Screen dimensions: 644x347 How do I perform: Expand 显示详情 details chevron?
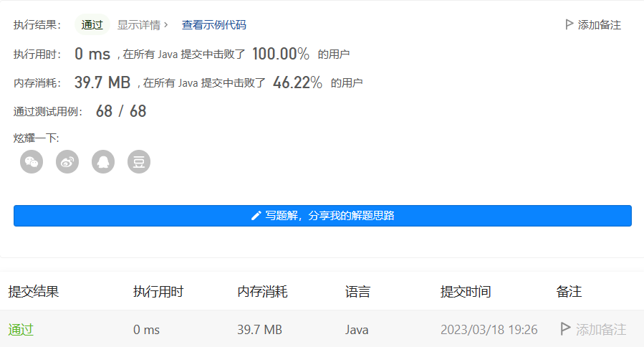166,24
